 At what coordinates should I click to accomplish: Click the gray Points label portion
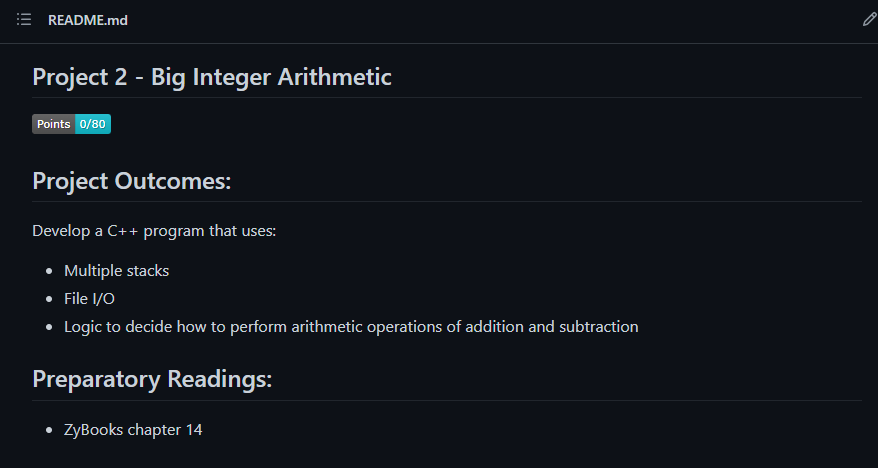54,124
